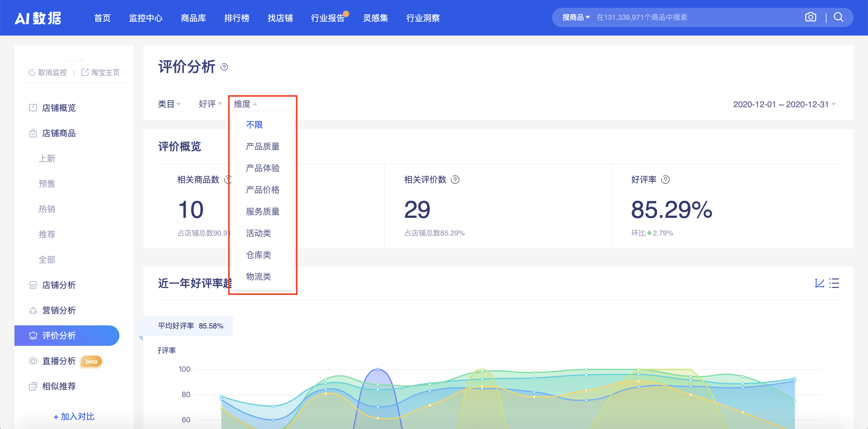The width and height of the screenshot is (868, 429).
Task: Open 排行榜 in top navigation
Action: [237, 18]
